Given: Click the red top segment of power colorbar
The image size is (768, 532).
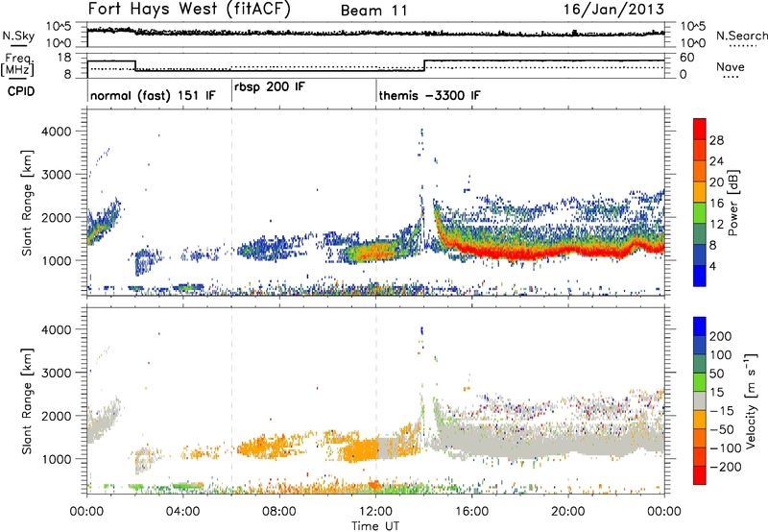Looking at the screenshot, I should click(700, 130).
